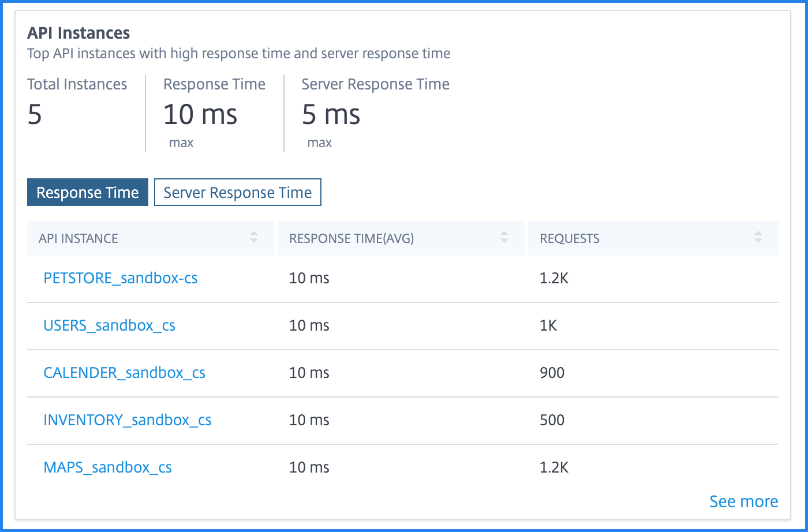Sort by Response Time(AVG) column icon

(504, 237)
